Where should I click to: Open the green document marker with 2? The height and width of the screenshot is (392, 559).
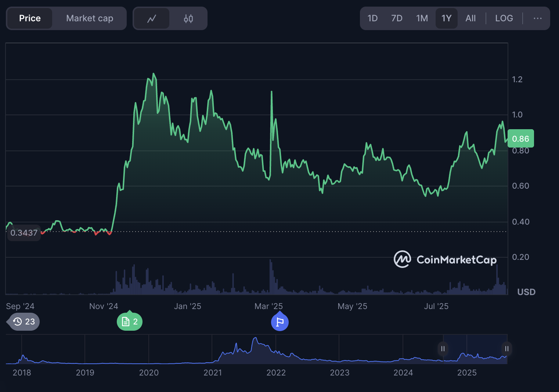pyautogui.click(x=130, y=322)
